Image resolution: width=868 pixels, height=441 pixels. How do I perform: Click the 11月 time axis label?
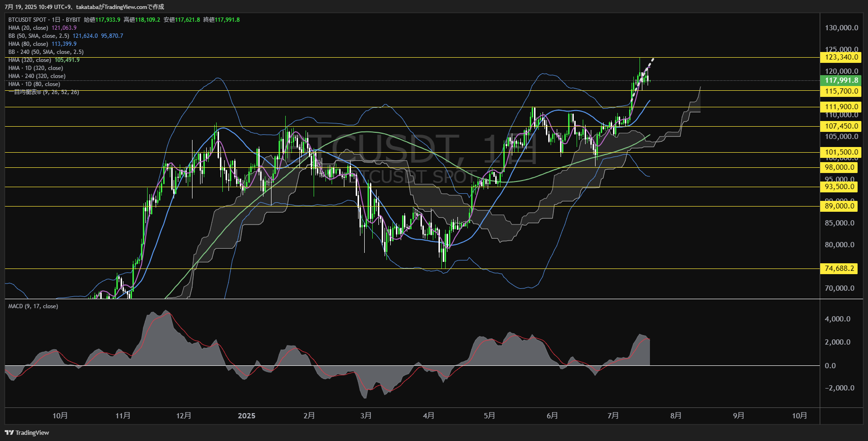pyautogui.click(x=123, y=415)
